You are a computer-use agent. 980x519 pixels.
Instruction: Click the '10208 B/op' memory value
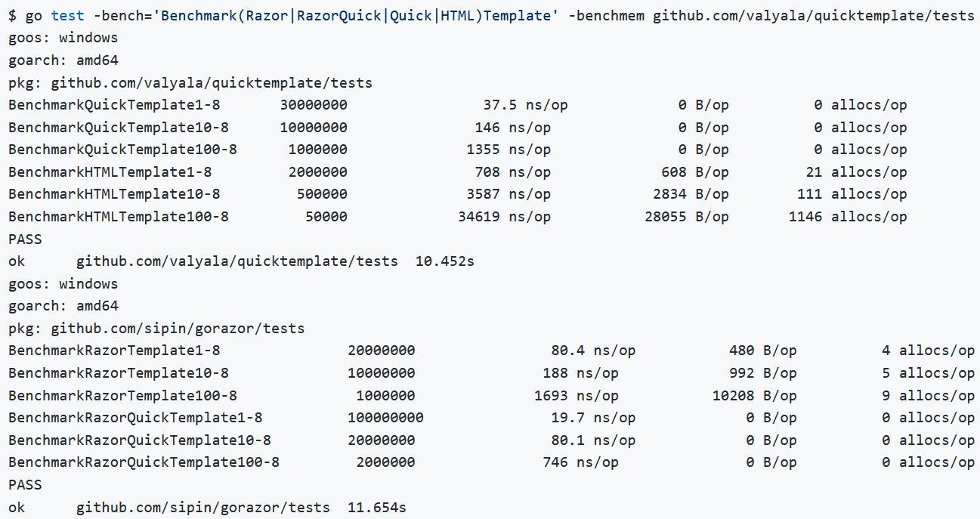(754, 395)
